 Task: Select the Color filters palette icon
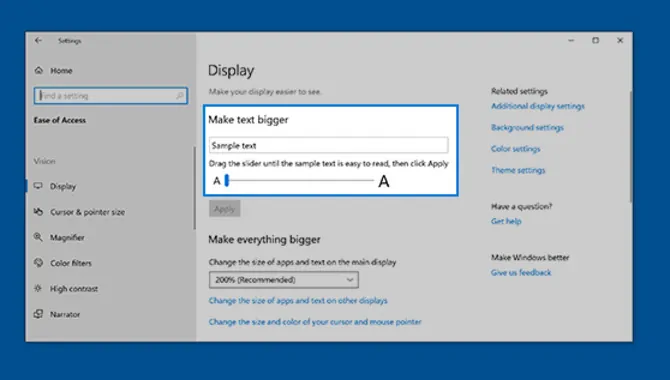(38, 262)
